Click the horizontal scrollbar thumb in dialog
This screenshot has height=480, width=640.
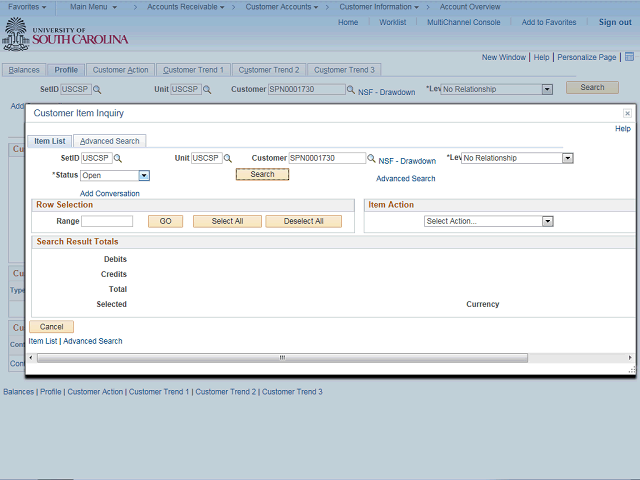[282, 358]
